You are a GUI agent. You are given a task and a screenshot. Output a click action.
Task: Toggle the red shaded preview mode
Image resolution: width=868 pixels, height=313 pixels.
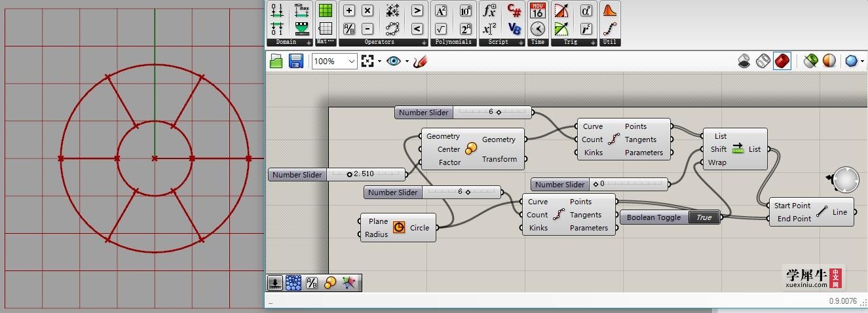tap(782, 62)
